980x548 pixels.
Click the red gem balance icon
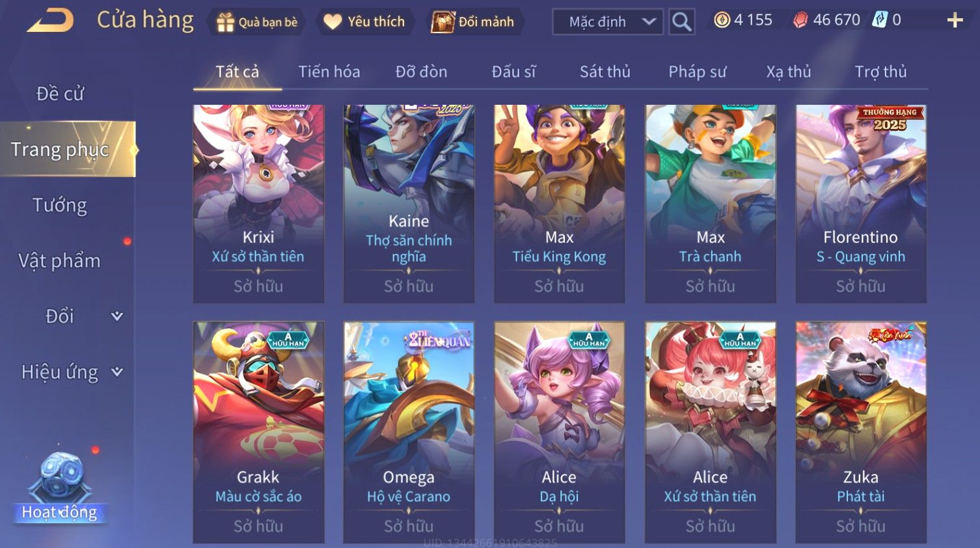[x=800, y=20]
